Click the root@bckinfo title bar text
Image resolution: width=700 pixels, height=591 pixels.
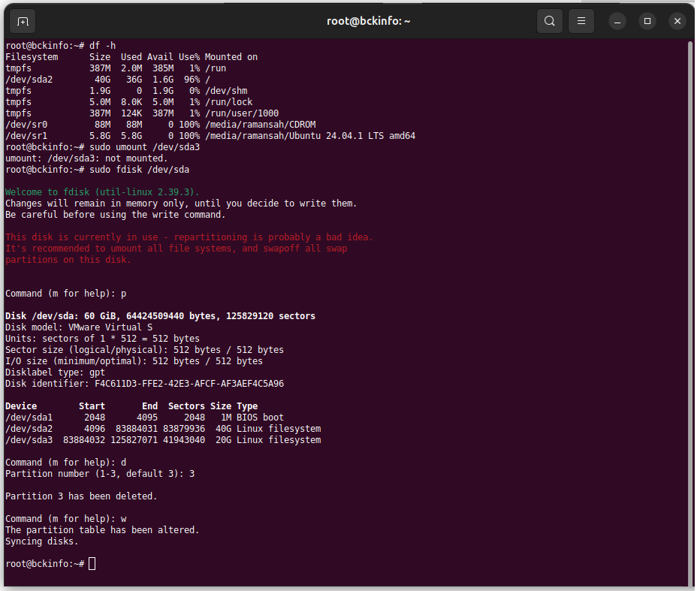coord(368,21)
